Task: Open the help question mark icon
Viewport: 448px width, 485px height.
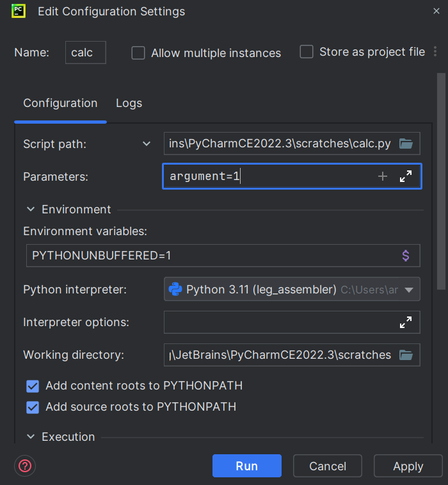Action: pyautogui.click(x=25, y=466)
